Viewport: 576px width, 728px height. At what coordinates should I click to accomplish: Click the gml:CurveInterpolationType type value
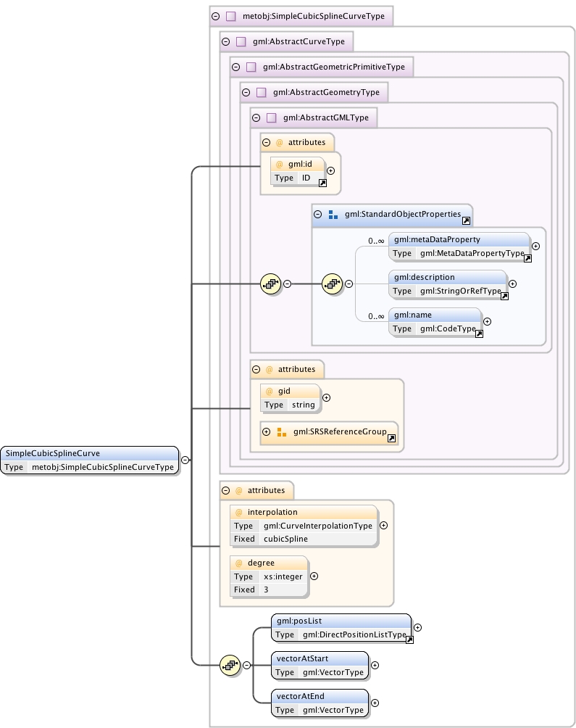pos(318,526)
